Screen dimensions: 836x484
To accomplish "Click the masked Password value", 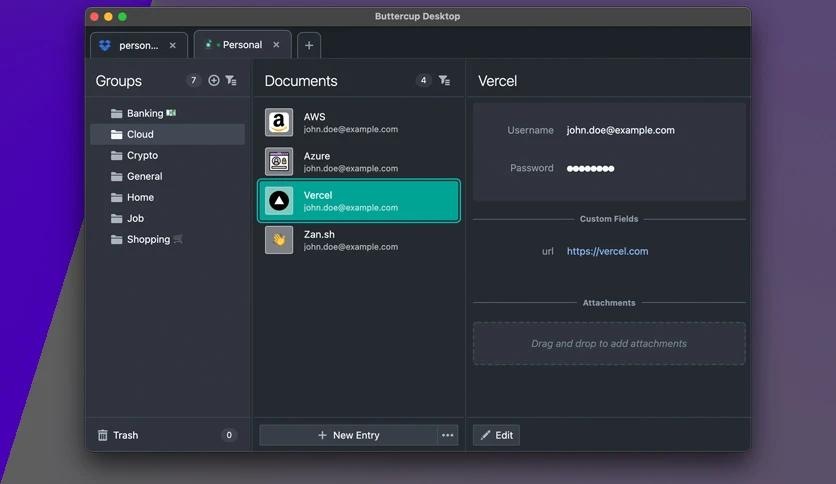I will click(x=590, y=168).
